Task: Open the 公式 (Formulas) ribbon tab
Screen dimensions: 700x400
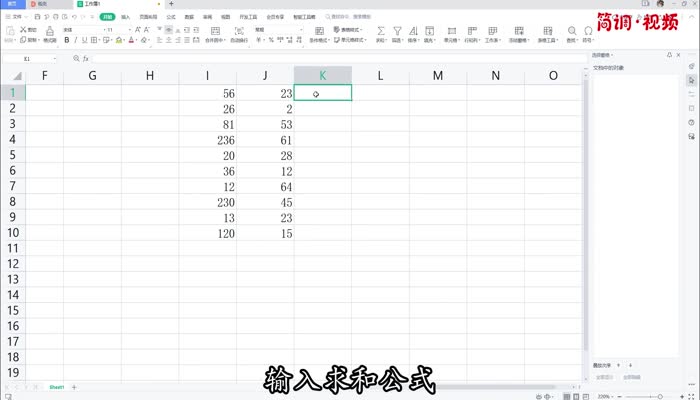Action: [171, 17]
